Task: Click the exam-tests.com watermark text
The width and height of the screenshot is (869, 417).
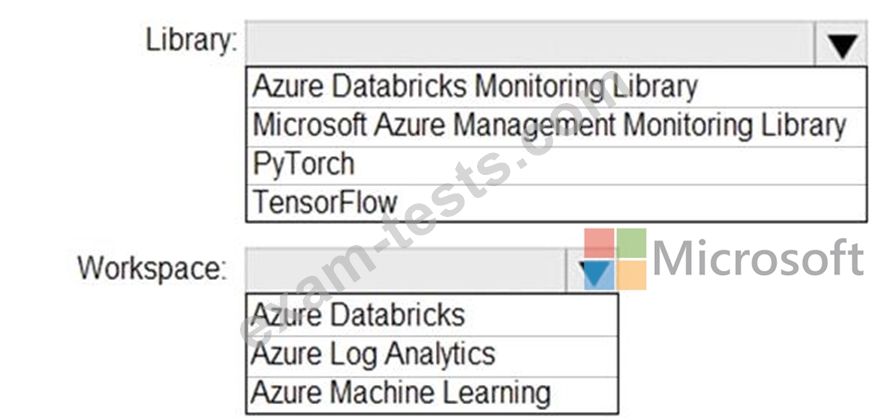Action: click(430, 208)
